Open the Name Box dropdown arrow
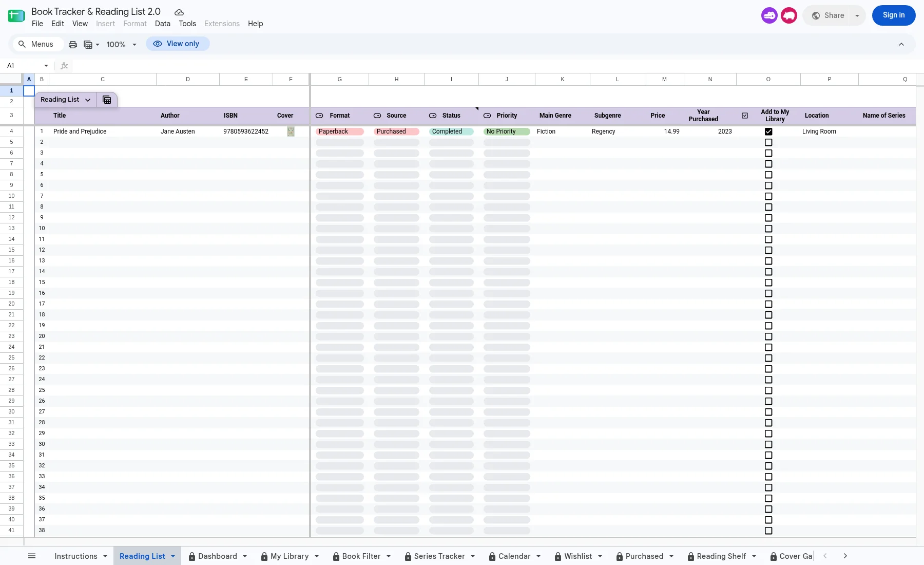The width and height of the screenshot is (924, 565). click(x=46, y=66)
